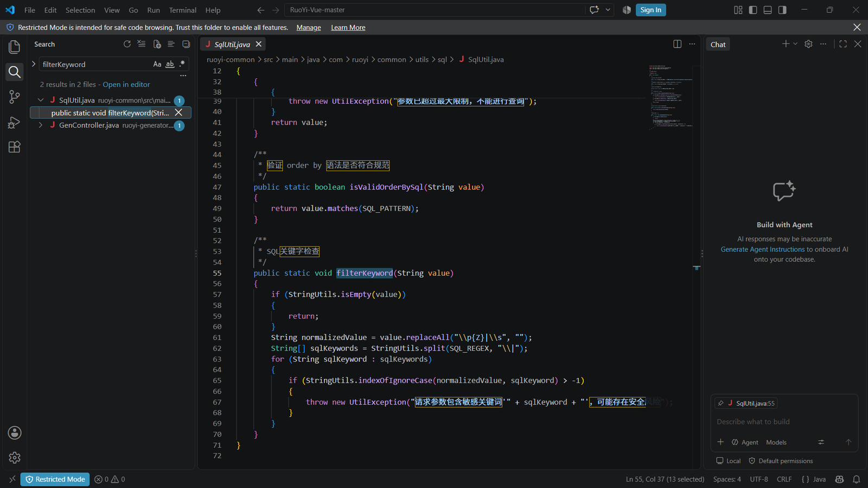Toggle Match Case in search box
This screenshot has height=488, width=868.
point(157,64)
